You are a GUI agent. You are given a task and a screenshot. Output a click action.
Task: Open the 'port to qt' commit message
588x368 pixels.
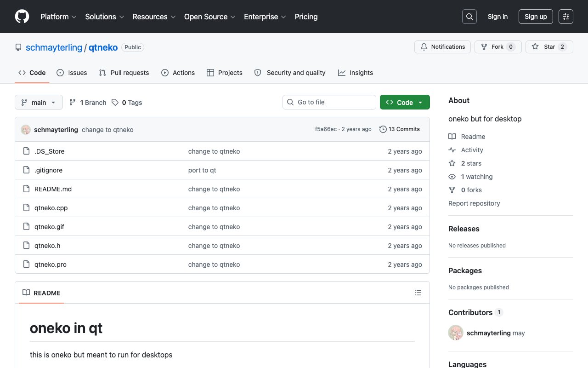202,170
